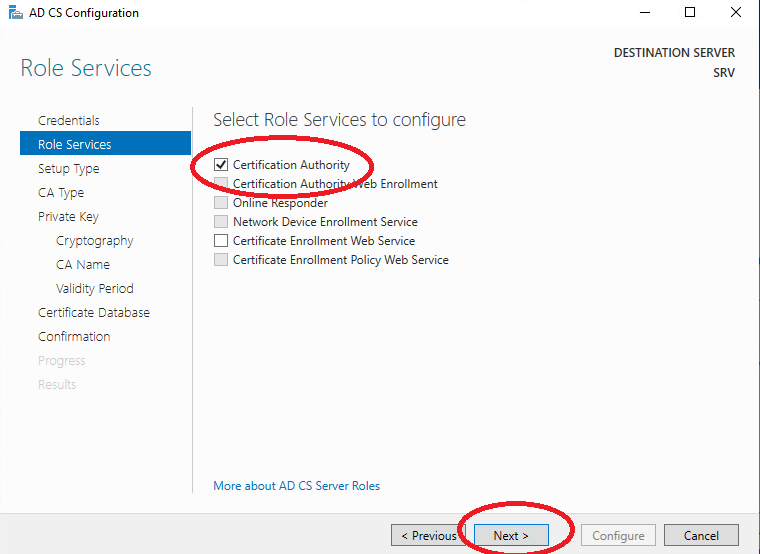Uncheck the Certification Authority checkbox

click(x=221, y=165)
